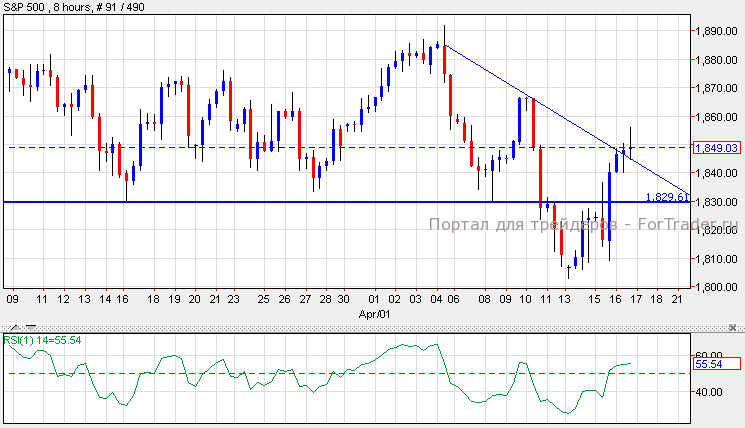This screenshot has width=745, height=428.
Task: Click the 1,840.00 price axis label
Action: pyautogui.click(x=716, y=173)
